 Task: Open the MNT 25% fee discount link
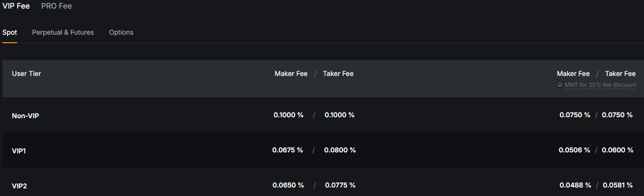tap(600, 85)
